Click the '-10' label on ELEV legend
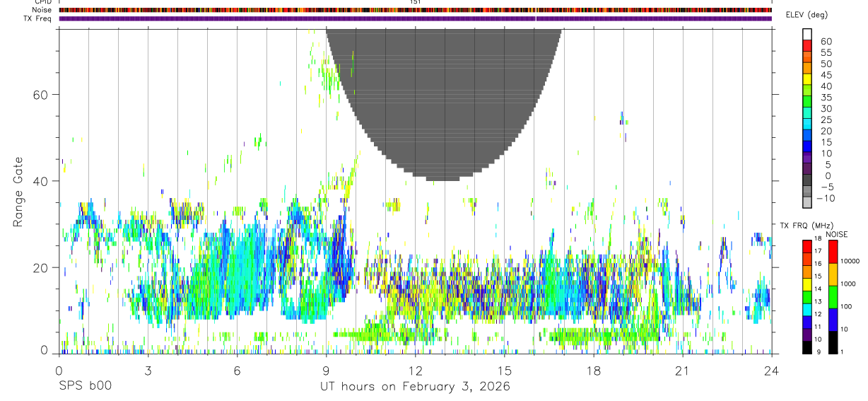Viewport: 868px width, 401px height. pyautogui.click(x=825, y=198)
